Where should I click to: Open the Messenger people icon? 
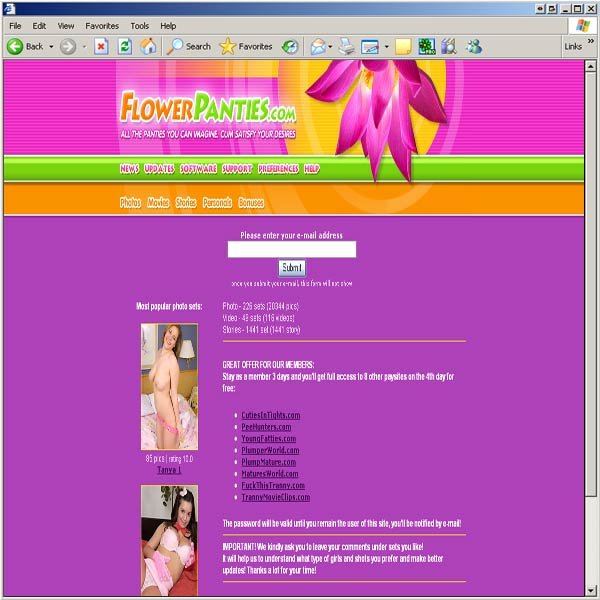[x=474, y=47]
